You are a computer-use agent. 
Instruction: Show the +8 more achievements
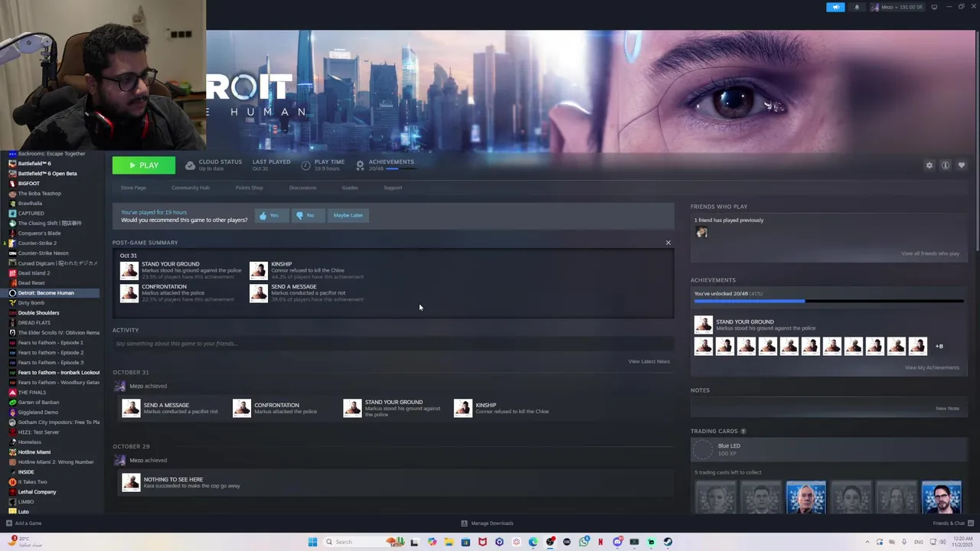tap(939, 346)
